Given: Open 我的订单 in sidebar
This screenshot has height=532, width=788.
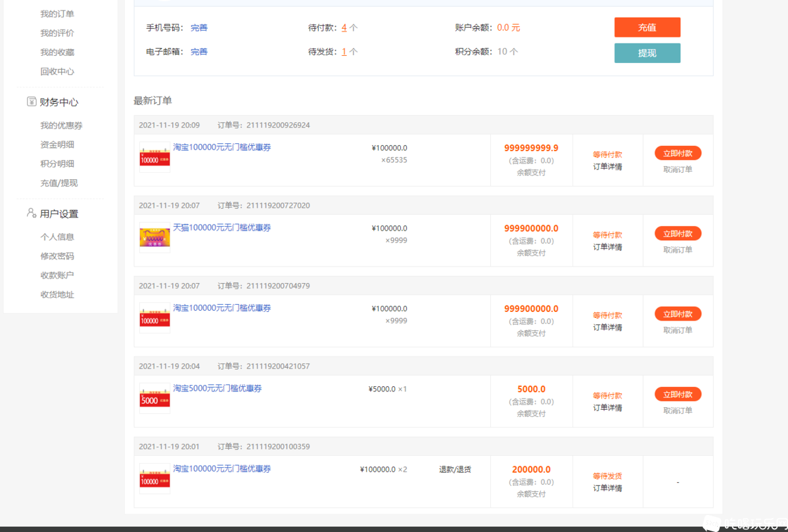Looking at the screenshot, I should coord(57,14).
